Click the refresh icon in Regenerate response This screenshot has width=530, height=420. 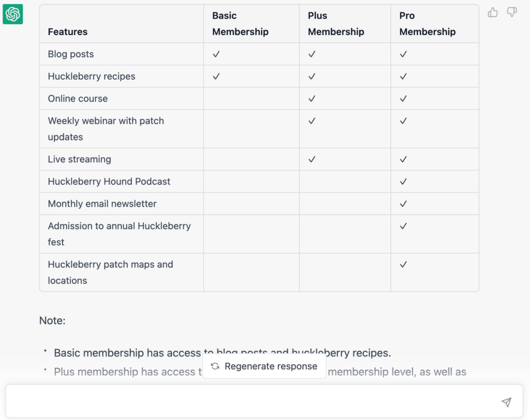(215, 366)
